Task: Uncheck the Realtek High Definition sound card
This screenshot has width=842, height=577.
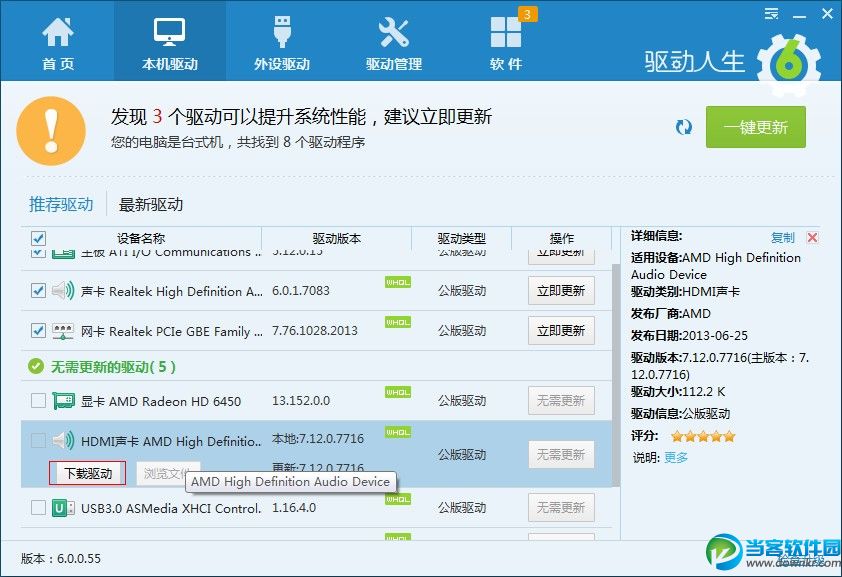Action: pyautogui.click(x=38, y=291)
